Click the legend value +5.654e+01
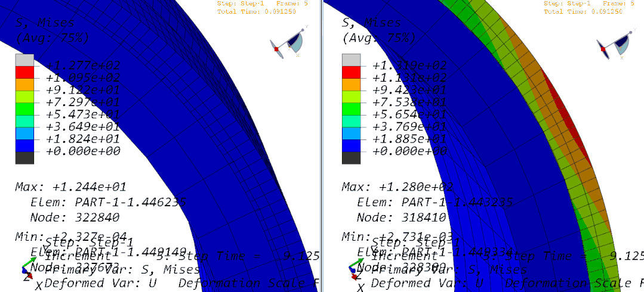 409,114
